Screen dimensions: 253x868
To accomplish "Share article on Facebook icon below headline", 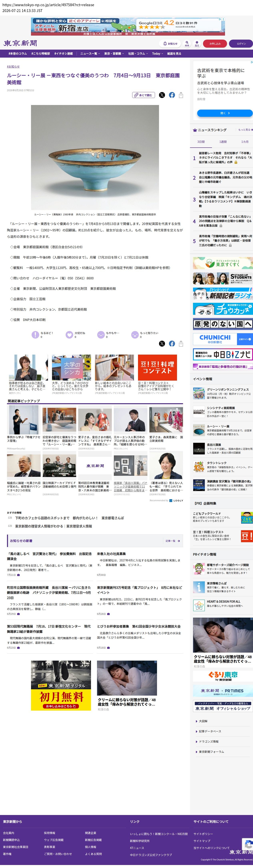I will click(x=172, y=95).
